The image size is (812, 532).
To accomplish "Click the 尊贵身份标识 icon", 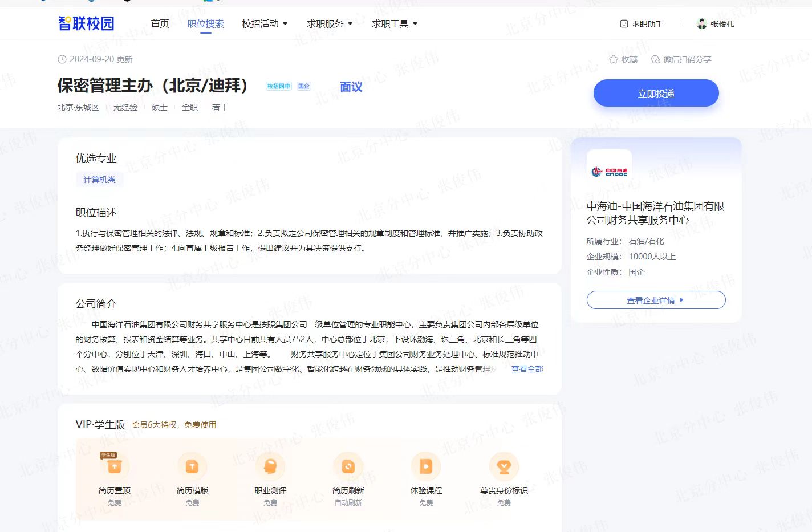I will coord(504,466).
